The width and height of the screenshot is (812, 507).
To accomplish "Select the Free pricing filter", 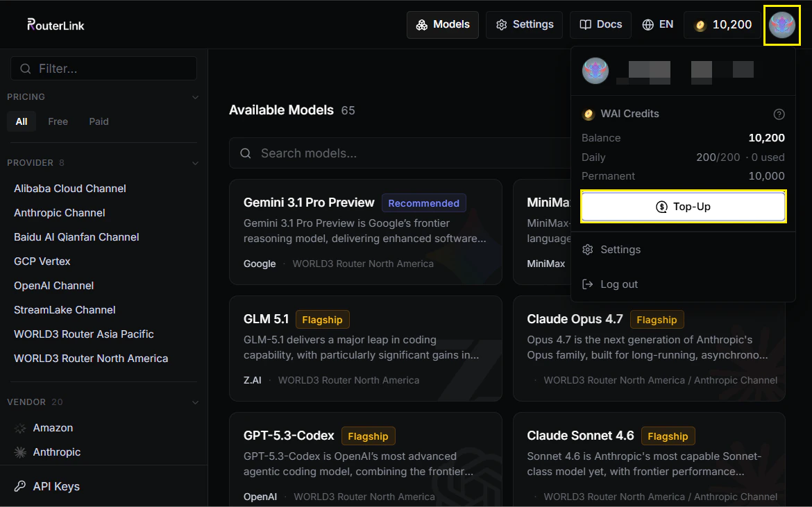I will point(58,121).
